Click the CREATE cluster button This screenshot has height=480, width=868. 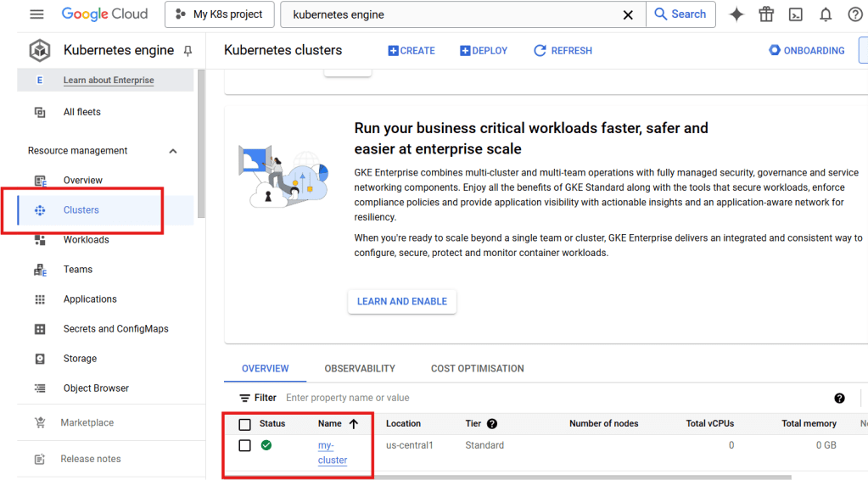point(412,51)
